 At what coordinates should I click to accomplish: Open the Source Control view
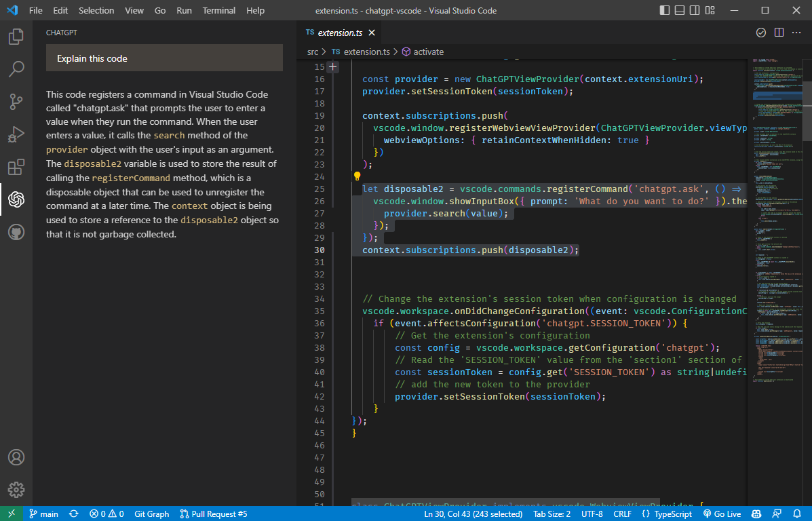(x=16, y=101)
